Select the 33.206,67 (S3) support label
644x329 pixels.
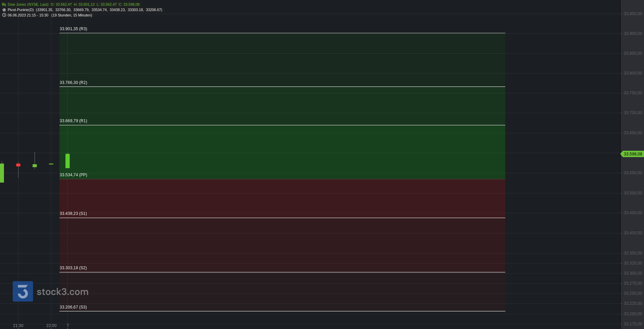(73, 307)
